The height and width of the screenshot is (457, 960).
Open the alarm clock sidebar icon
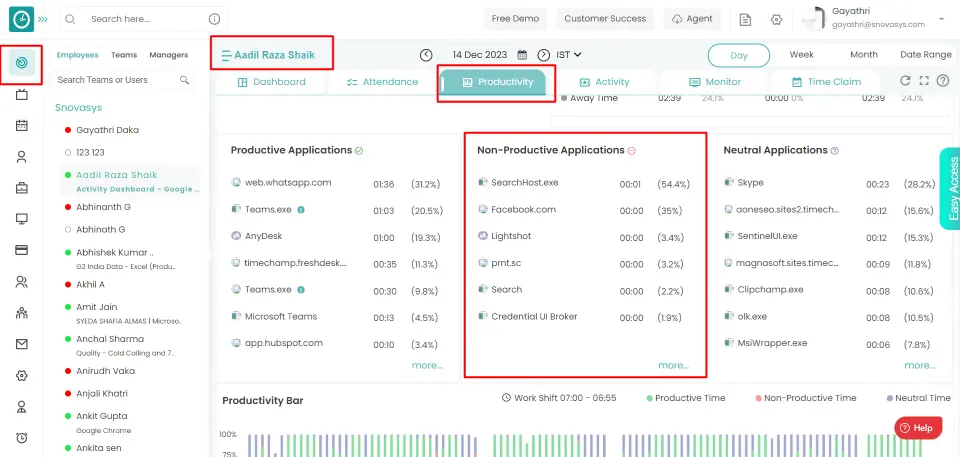(x=21, y=437)
